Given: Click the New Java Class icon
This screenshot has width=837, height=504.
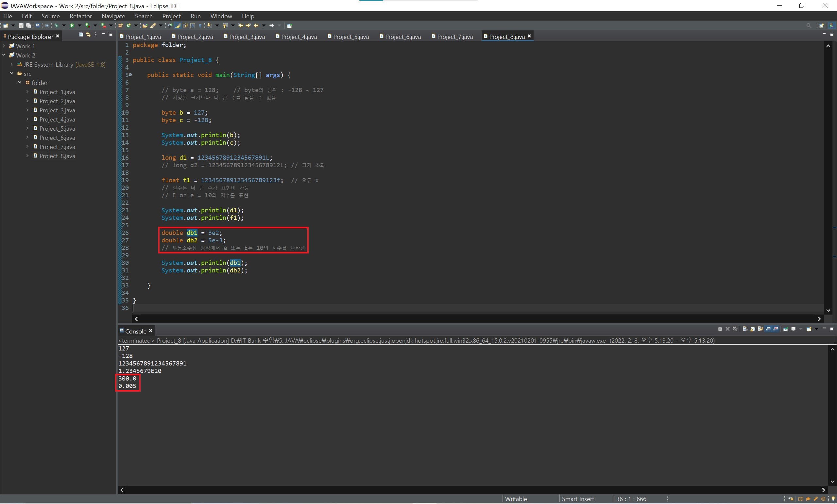Looking at the screenshot, I should coord(129,25).
